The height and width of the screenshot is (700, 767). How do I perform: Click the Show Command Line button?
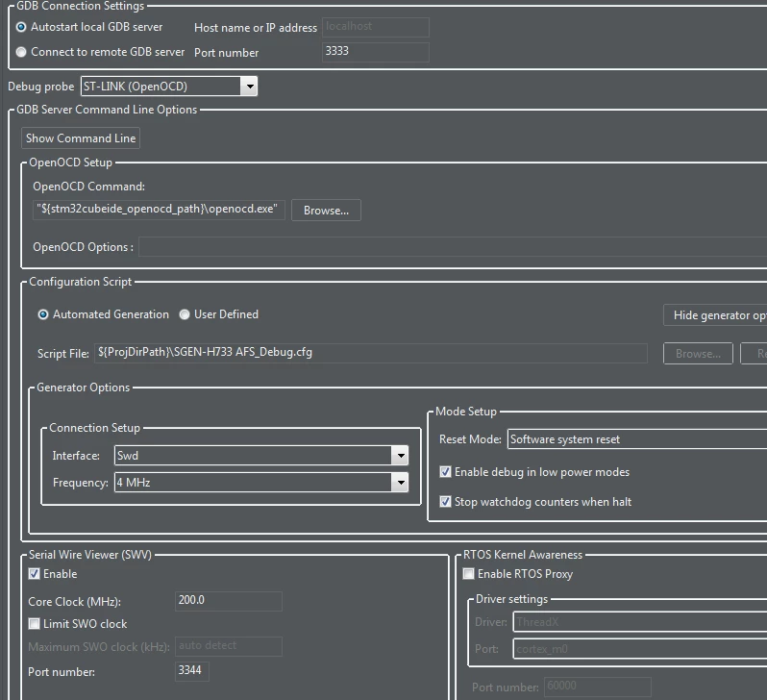click(x=81, y=138)
